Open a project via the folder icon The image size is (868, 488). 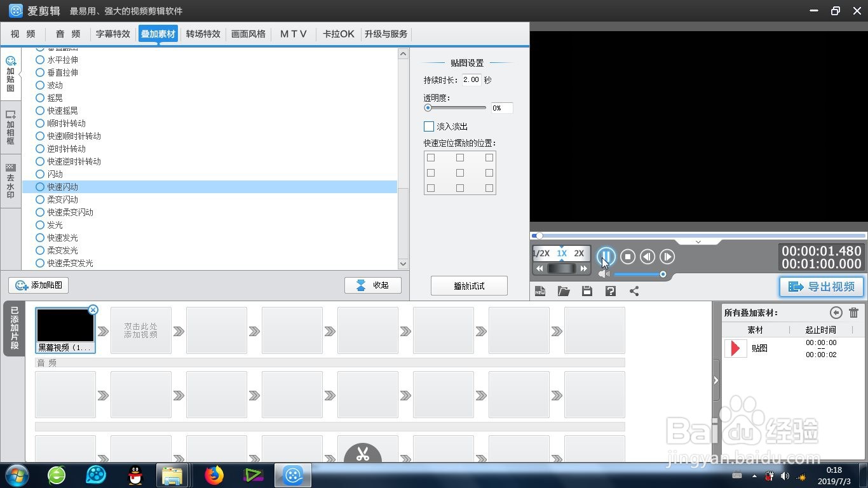[x=564, y=290]
